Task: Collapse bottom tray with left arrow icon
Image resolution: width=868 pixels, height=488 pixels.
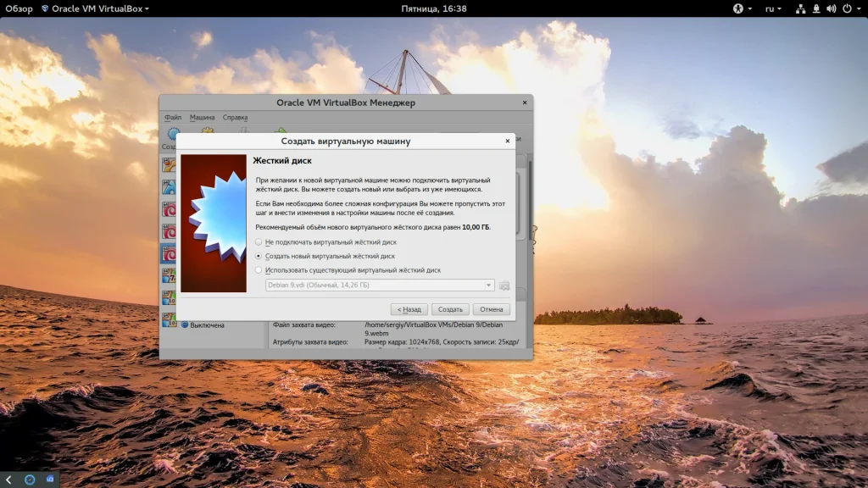Action: point(7,480)
